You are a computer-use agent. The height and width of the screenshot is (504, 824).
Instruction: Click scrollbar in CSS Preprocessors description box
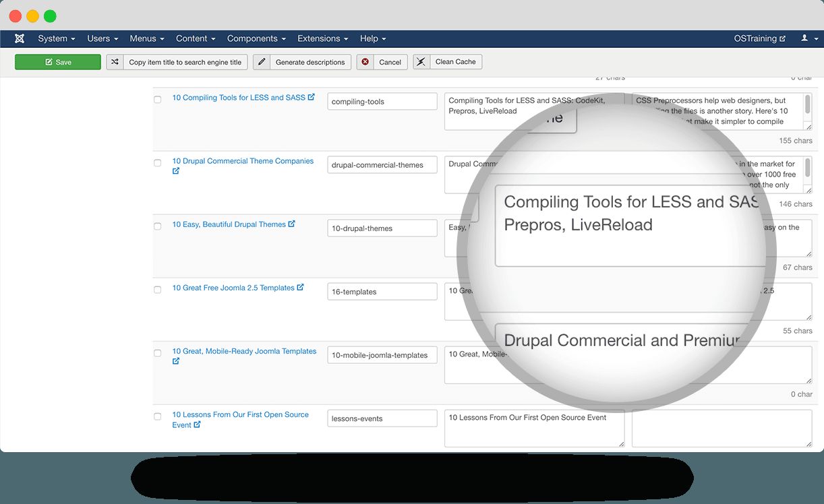point(807,106)
